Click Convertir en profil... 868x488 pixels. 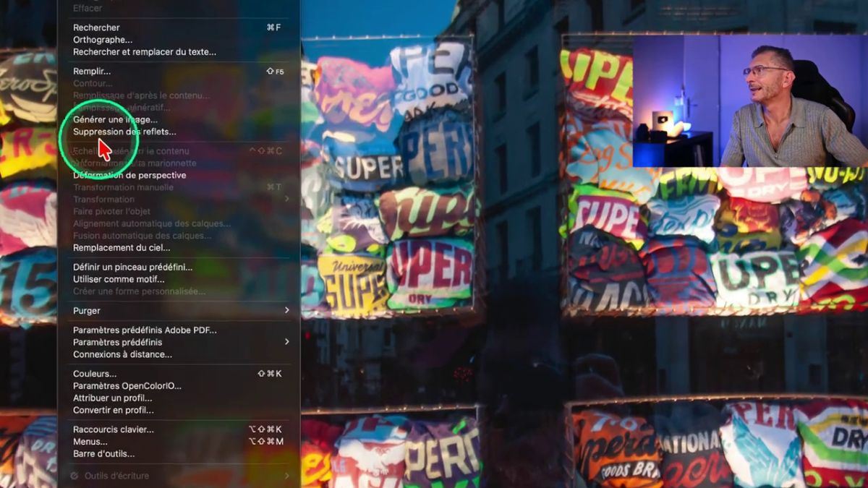coord(114,410)
